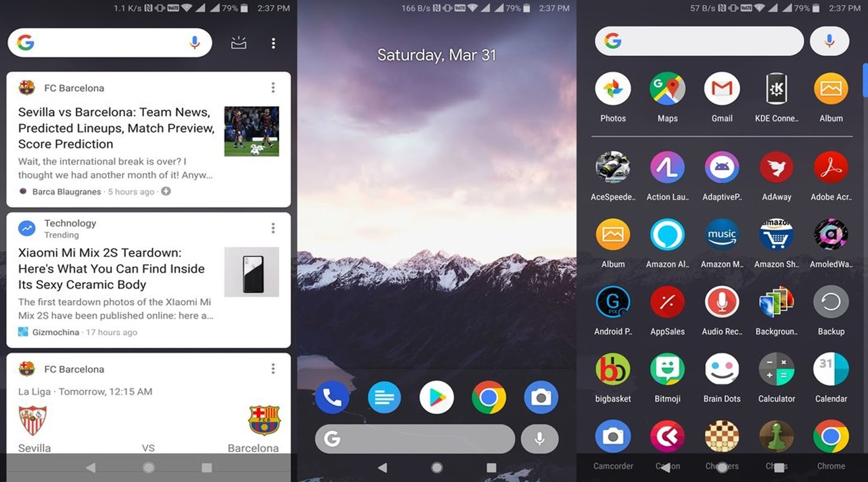Open the Backup app

pos(831,310)
